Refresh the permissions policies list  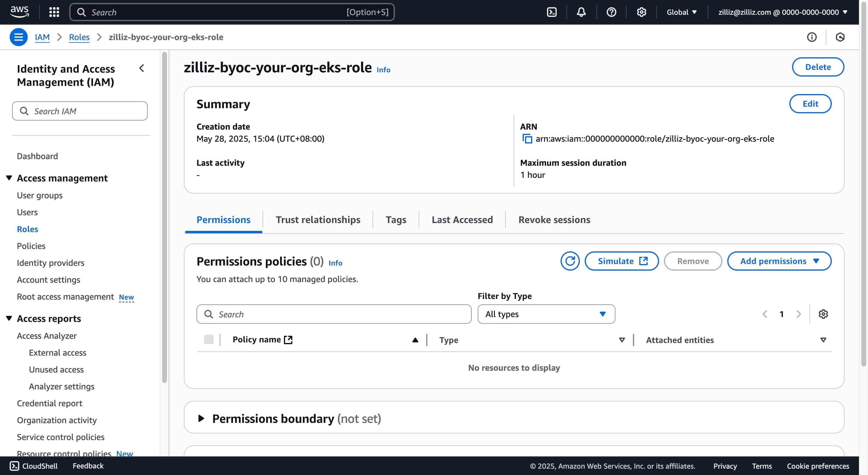570,261
